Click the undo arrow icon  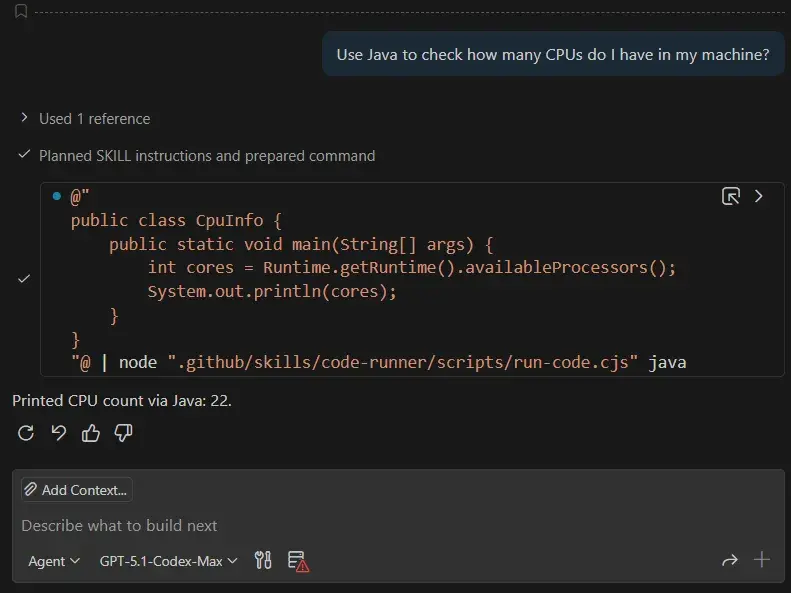point(59,433)
